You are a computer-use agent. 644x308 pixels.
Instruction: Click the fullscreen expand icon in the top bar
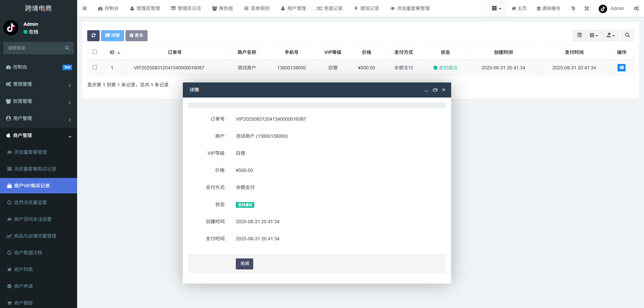click(586, 8)
